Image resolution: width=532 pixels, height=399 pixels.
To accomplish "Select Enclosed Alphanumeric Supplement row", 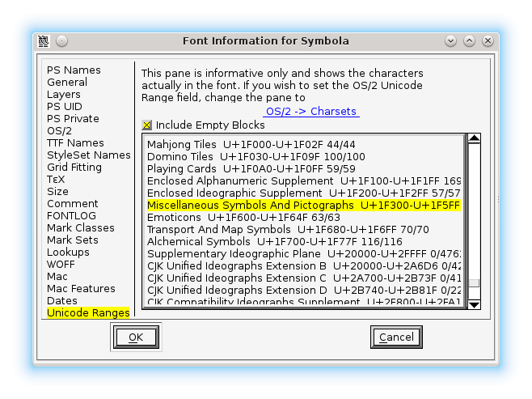I will tap(304, 181).
